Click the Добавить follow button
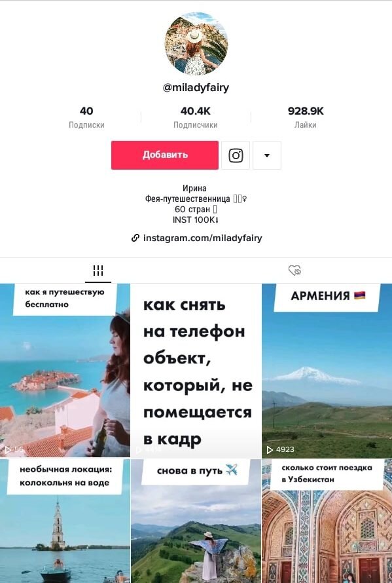Image resolution: width=392 pixels, height=583 pixels. 165,155
